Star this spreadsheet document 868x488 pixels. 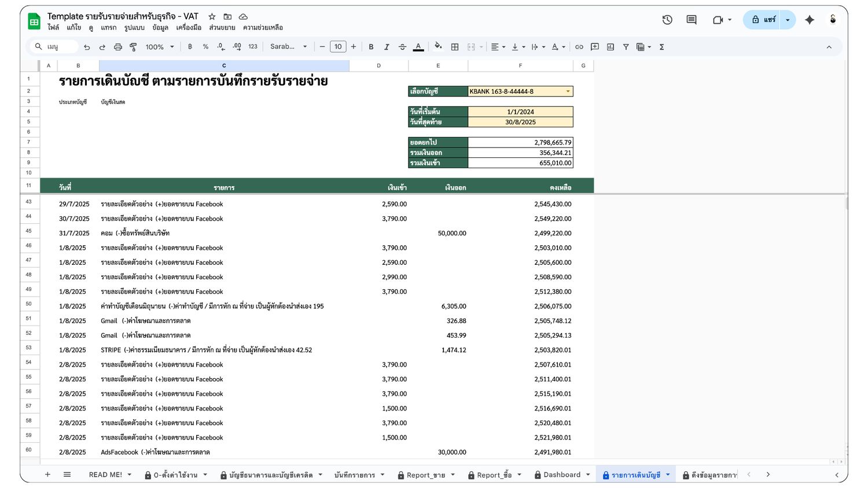click(x=212, y=17)
